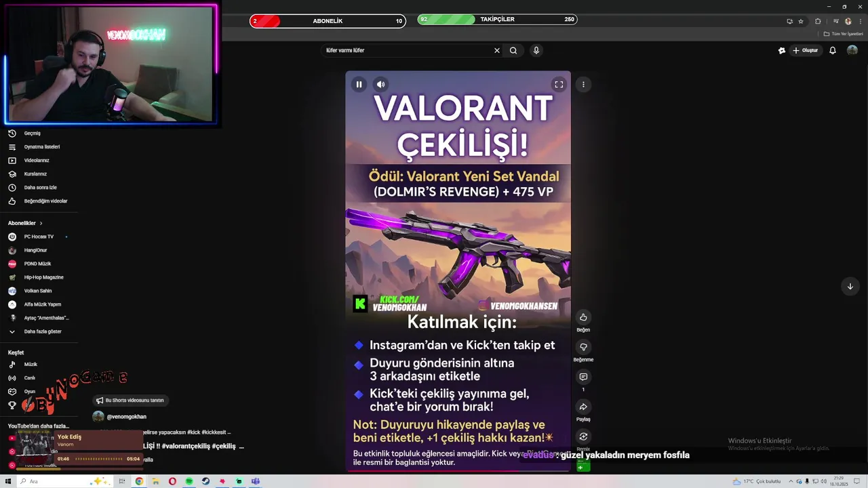This screenshot has height=488, width=868.
Task: Open Chrome extensions puzzle icon
Action: [818, 21]
